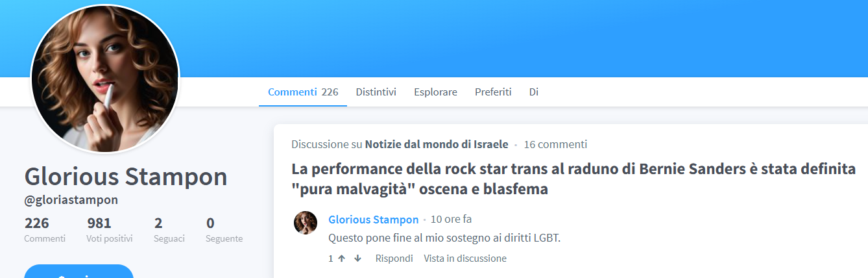
Task: Click Rispondi under the comment
Action: click(x=394, y=259)
